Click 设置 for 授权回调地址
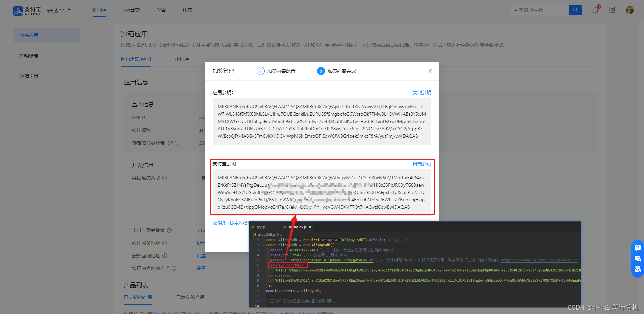644x314 pixels. point(201,256)
